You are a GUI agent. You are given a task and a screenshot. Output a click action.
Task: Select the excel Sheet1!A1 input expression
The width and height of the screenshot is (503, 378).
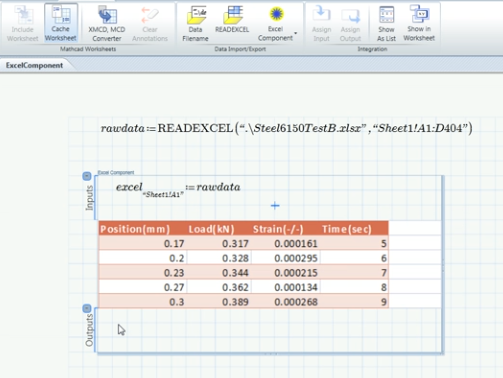click(x=178, y=189)
